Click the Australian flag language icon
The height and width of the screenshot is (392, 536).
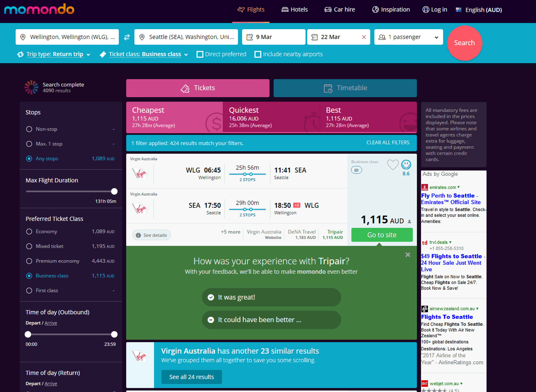point(458,10)
